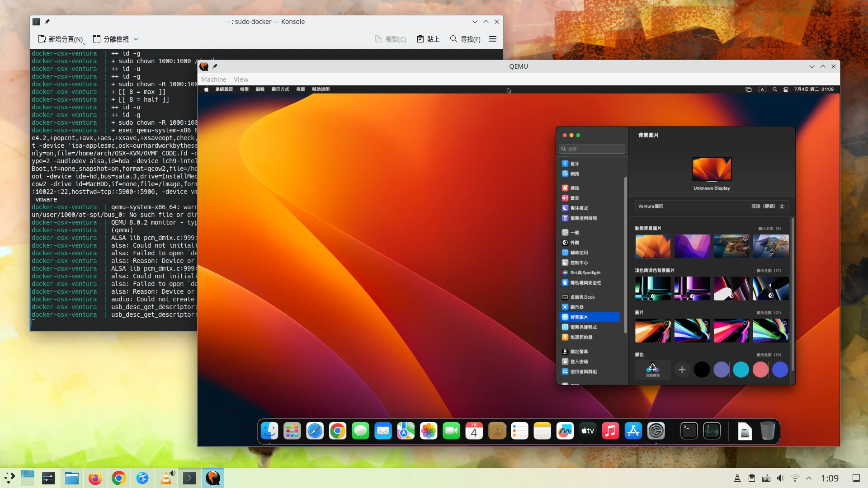Screen dimensions: 868x488
Task: Launch Launchpad from the dock
Action: pyautogui.click(x=292, y=431)
